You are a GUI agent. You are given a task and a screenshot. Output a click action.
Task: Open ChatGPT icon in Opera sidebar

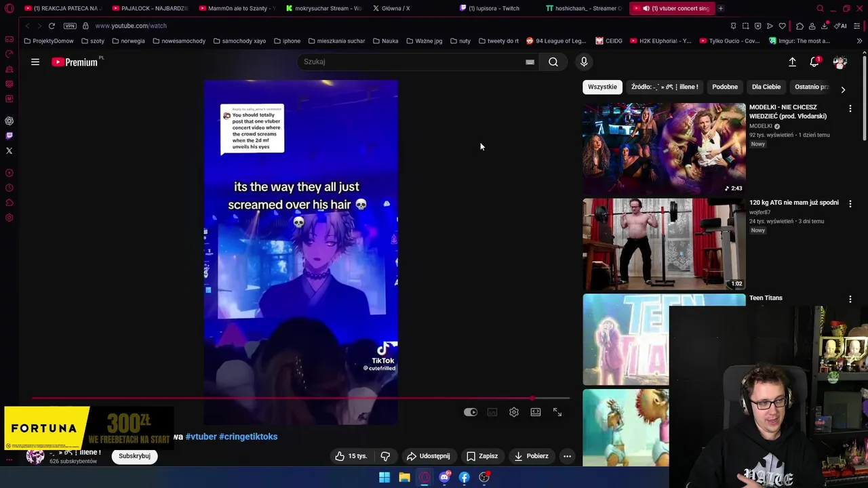pyautogui.click(x=9, y=121)
